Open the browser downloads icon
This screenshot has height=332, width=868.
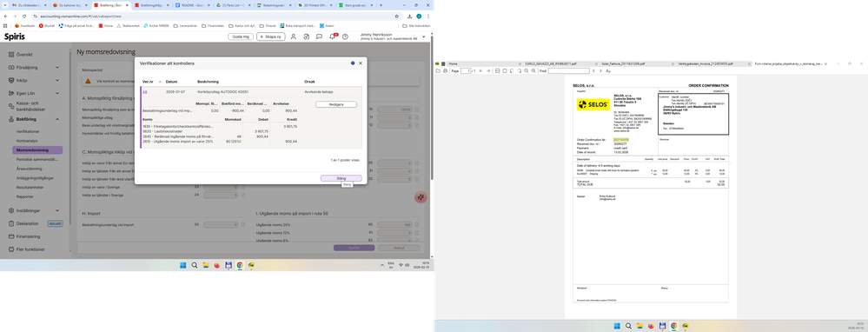[x=409, y=16]
